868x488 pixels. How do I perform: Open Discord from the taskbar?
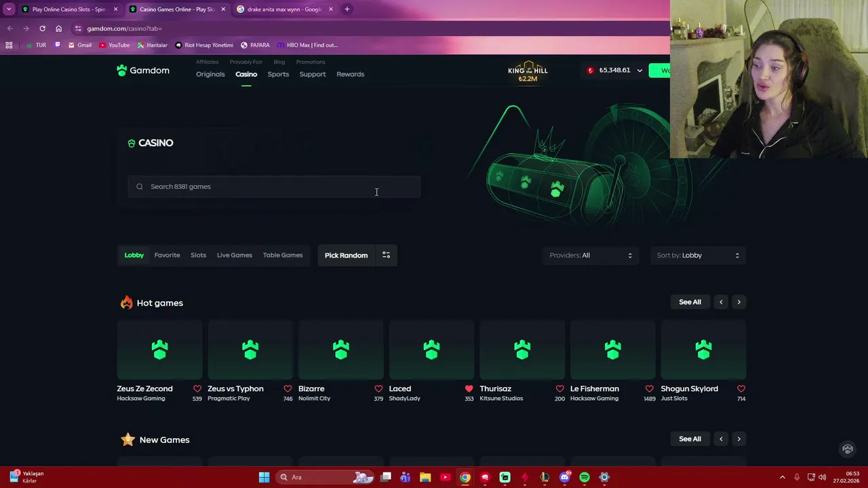pyautogui.click(x=565, y=477)
